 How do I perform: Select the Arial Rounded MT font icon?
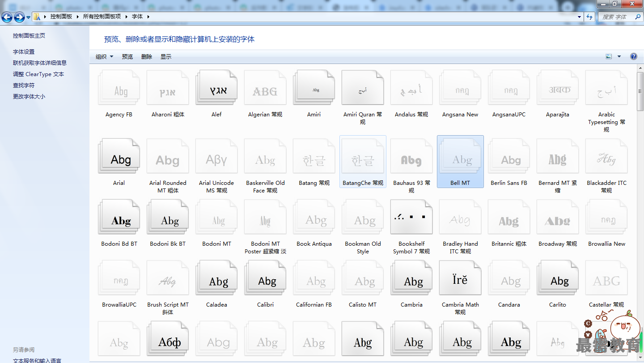click(x=168, y=156)
